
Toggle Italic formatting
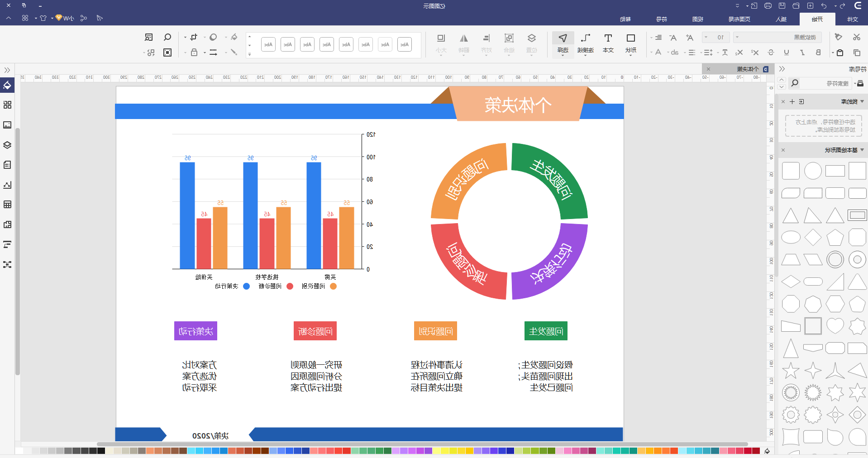(x=802, y=52)
